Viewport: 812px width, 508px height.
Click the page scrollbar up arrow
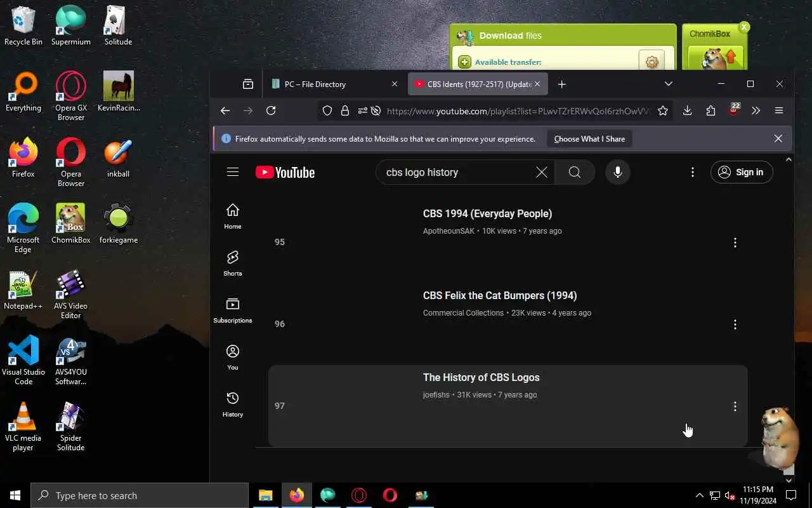pos(789,159)
